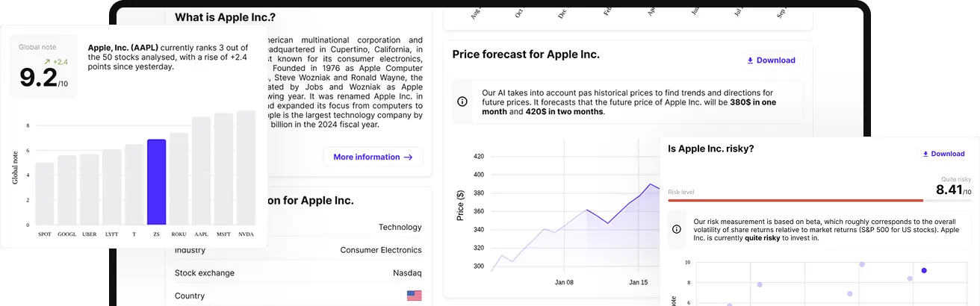
Task: Click the green up-arrow +2.4 indicator
Action: [x=57, y=62]
